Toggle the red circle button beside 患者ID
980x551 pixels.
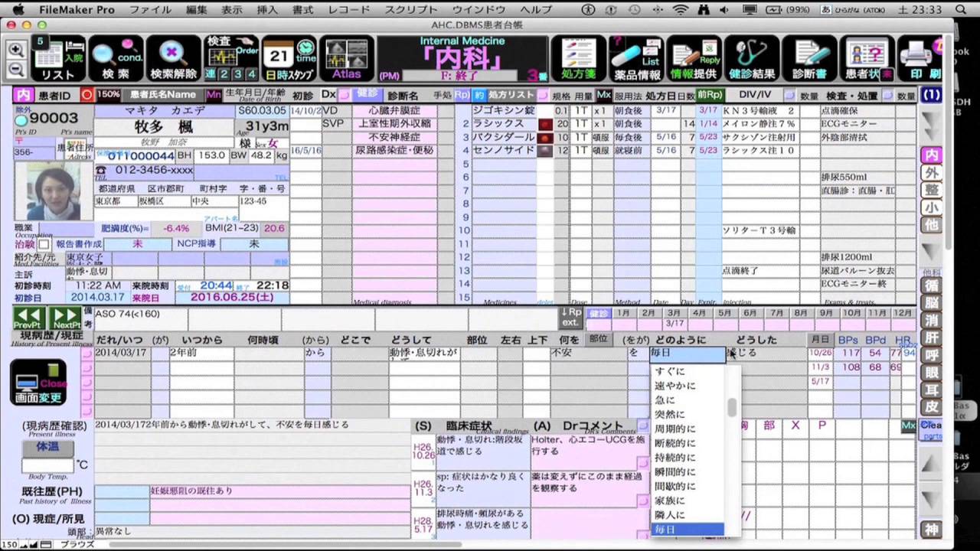(87, 95)
